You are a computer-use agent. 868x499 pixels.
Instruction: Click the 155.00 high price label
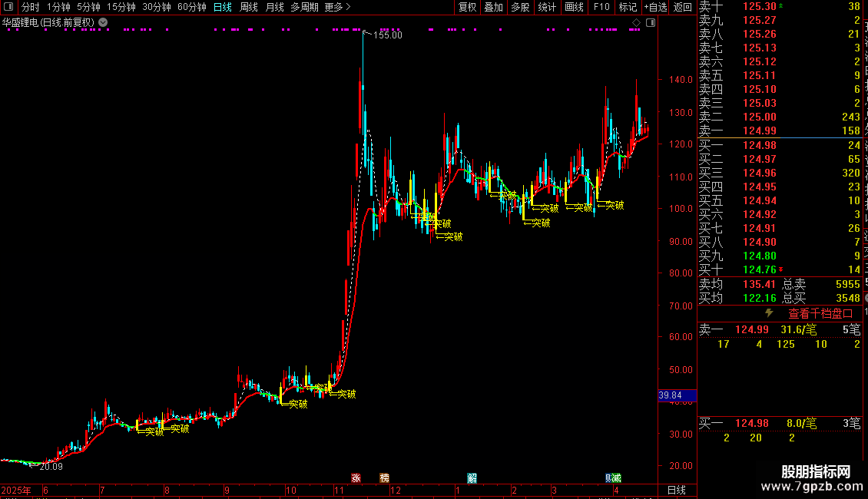387,35
